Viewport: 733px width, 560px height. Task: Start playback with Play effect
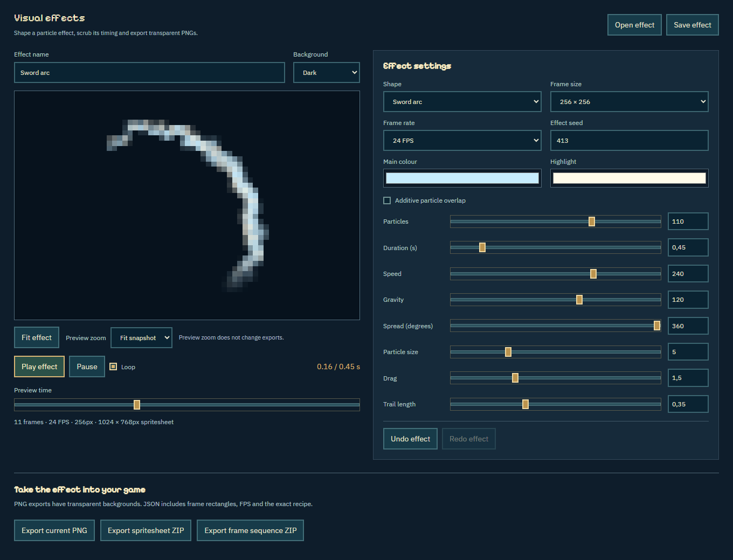tap(39, 367)
